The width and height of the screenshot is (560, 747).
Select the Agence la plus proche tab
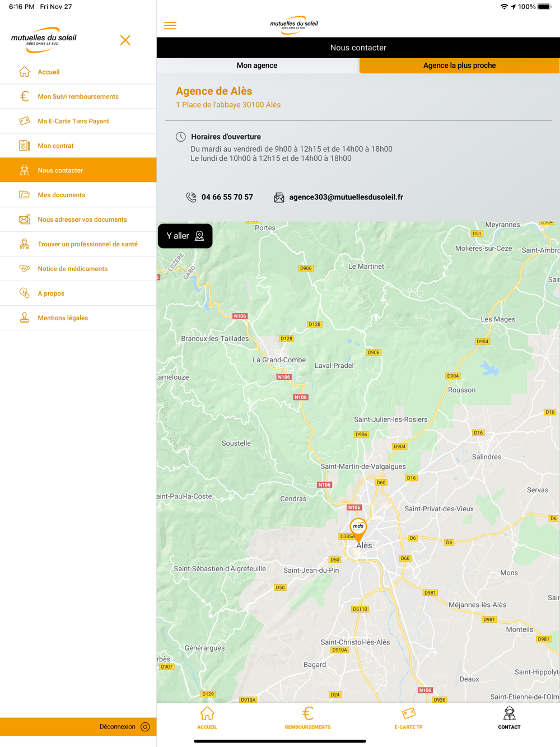[x=459, y=66]
